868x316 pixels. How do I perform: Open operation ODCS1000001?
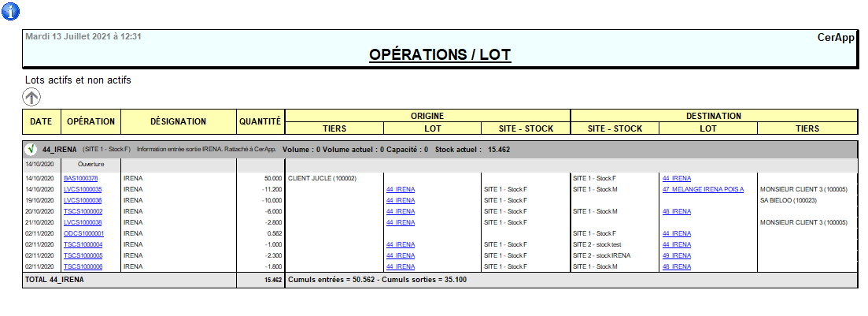click(83, 233)
